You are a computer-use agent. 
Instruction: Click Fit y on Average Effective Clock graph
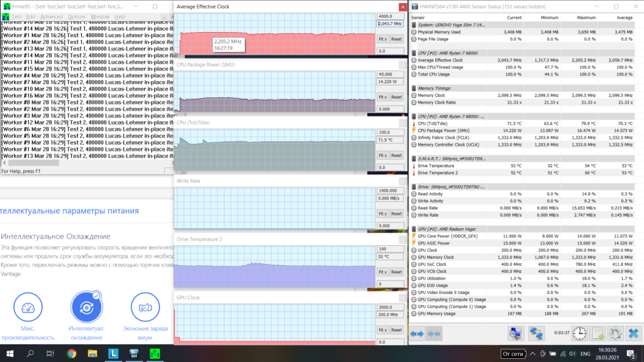pos(383,39)
